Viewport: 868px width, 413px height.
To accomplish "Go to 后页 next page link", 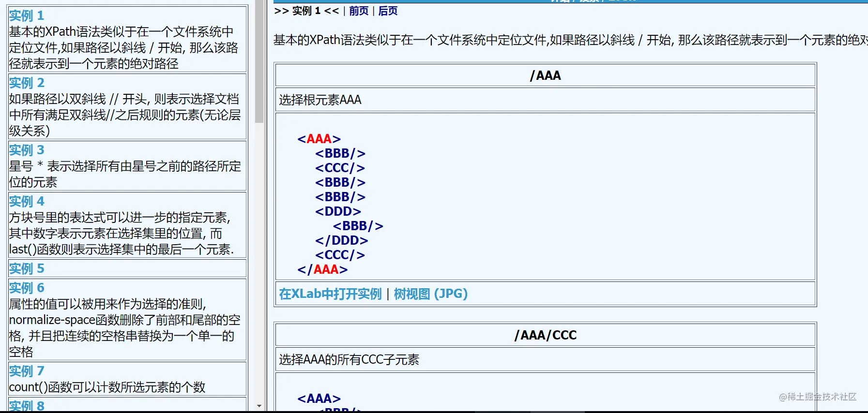I will point(388,11).
